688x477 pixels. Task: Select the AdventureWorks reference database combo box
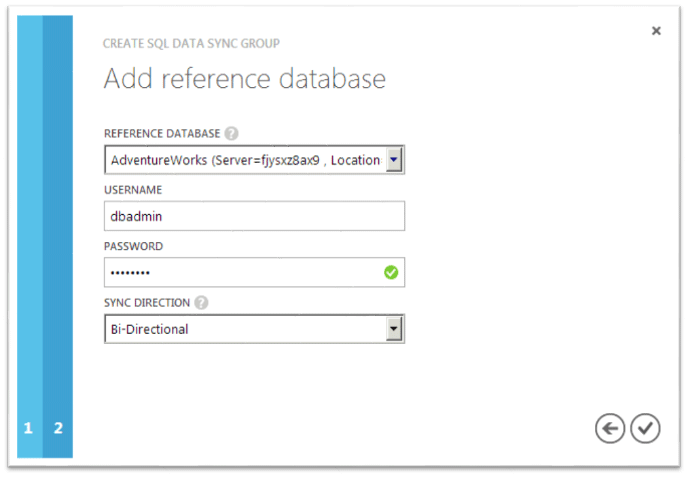(254, 160)
